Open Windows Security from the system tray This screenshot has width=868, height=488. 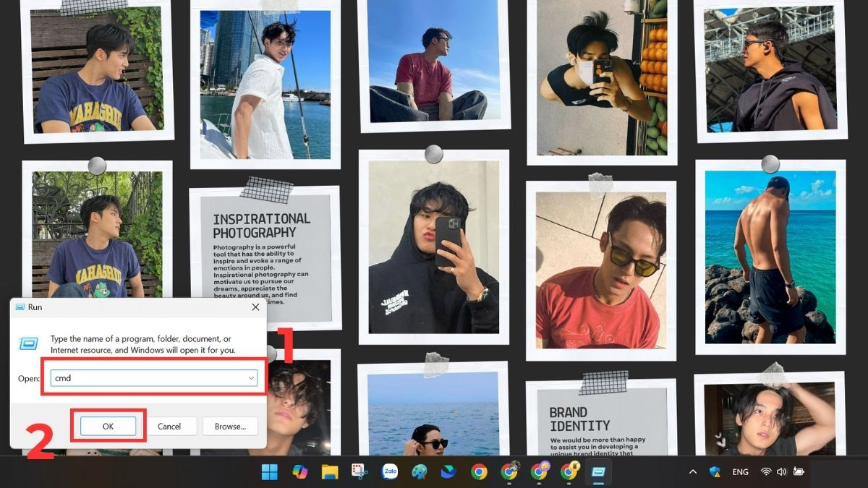point(715,472)
